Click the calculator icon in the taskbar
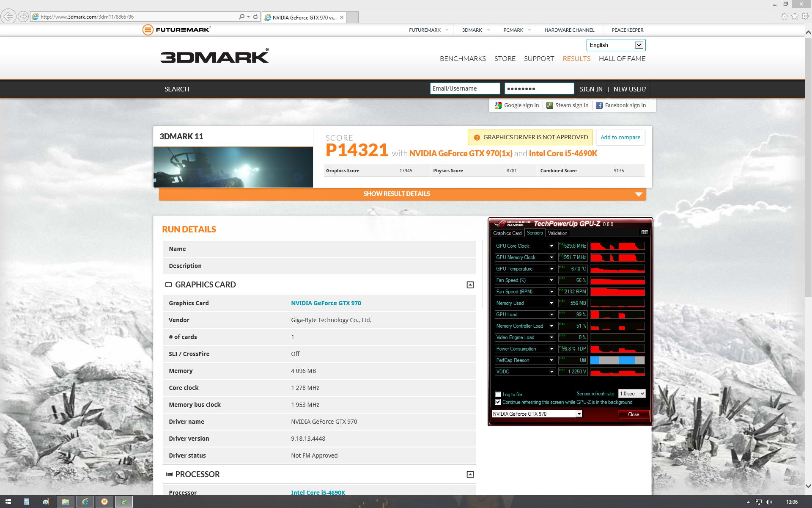812x508 pixels. [26, 502]
